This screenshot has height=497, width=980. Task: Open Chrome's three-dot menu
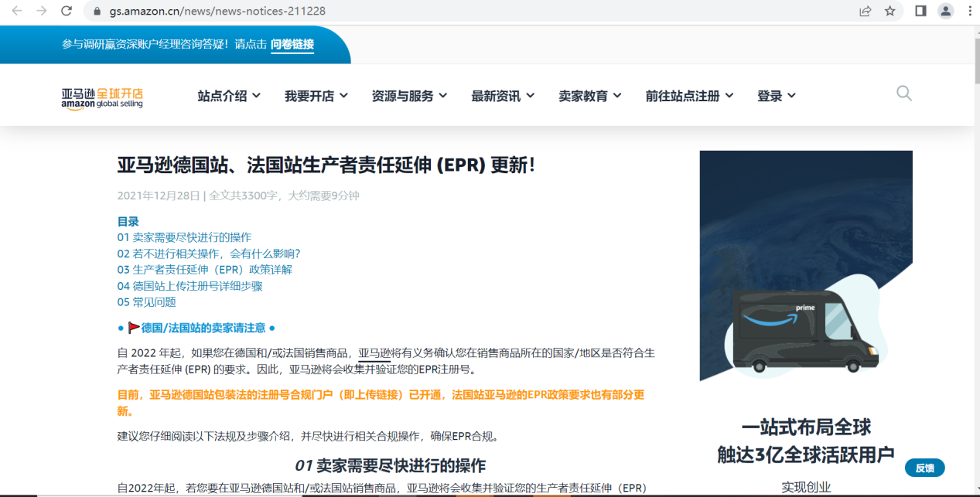point(969,12)
